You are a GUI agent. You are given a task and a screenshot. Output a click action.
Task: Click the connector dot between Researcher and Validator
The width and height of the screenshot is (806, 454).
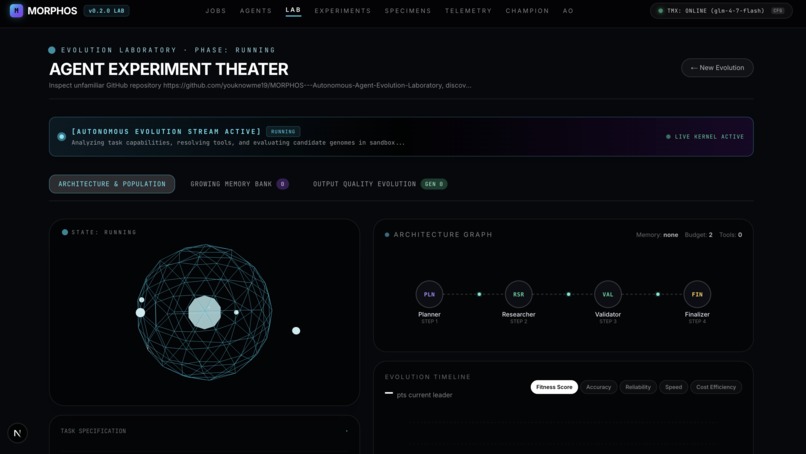[568, 294]
